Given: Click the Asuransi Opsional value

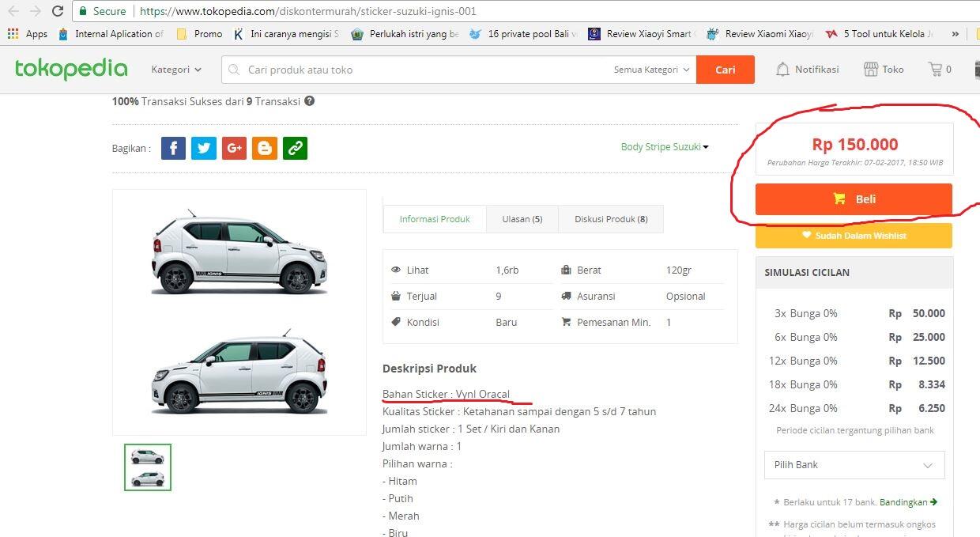Looking at the screenshot, I should 685,296.
